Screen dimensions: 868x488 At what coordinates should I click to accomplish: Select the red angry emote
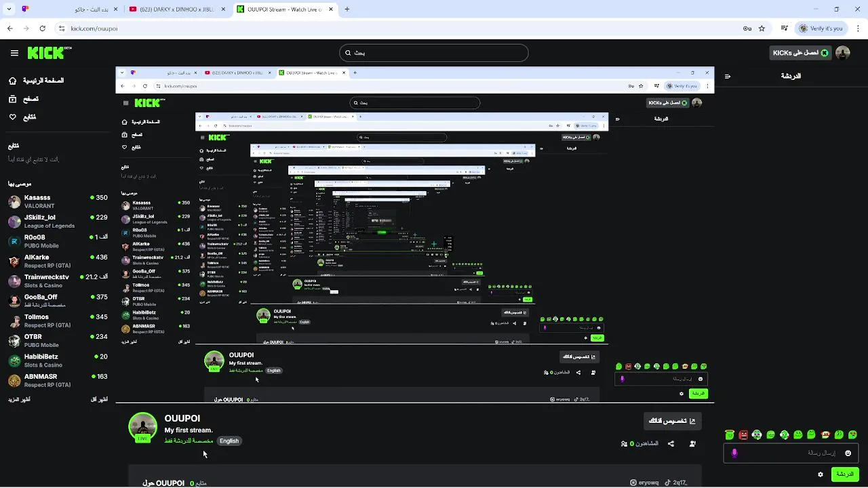click(743, 434)
